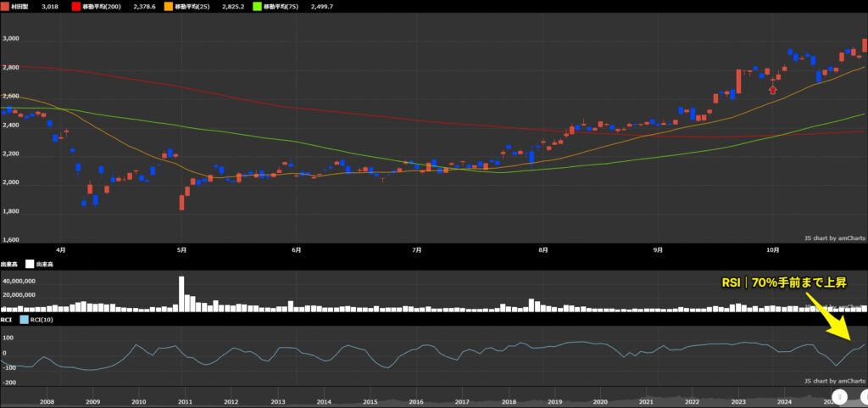
Task: Click the 2016 year on timeline scrollbar
Action: (x=415, y=402)
